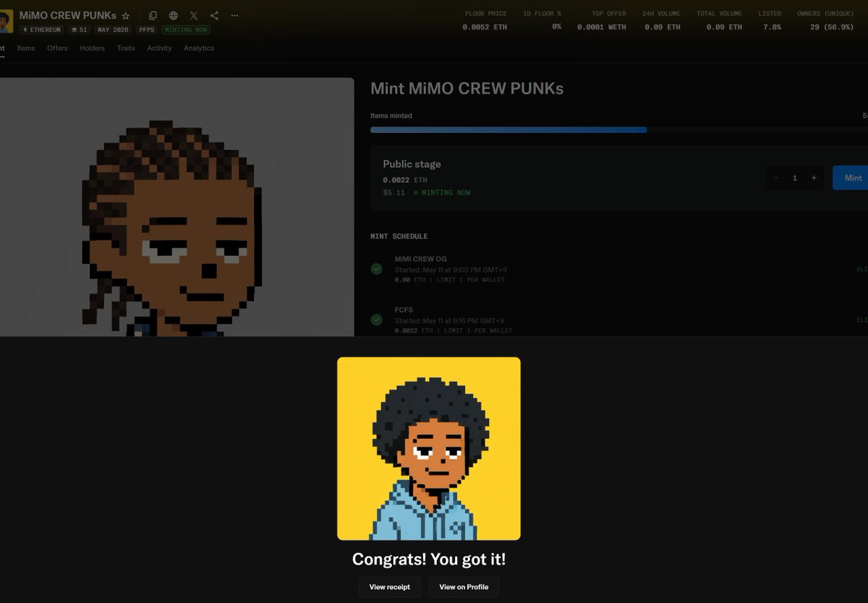Click the MINTING NOW badge in header

(x=186, y=30)
